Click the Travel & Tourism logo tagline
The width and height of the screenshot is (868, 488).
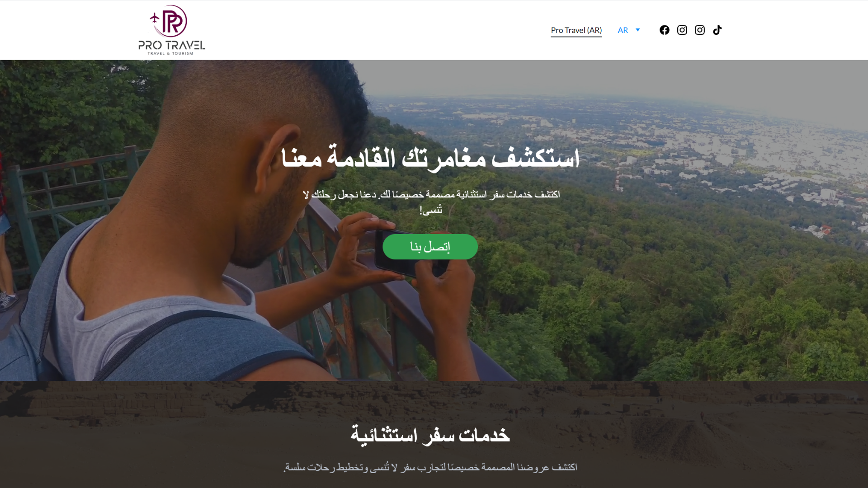pos(170,53)
